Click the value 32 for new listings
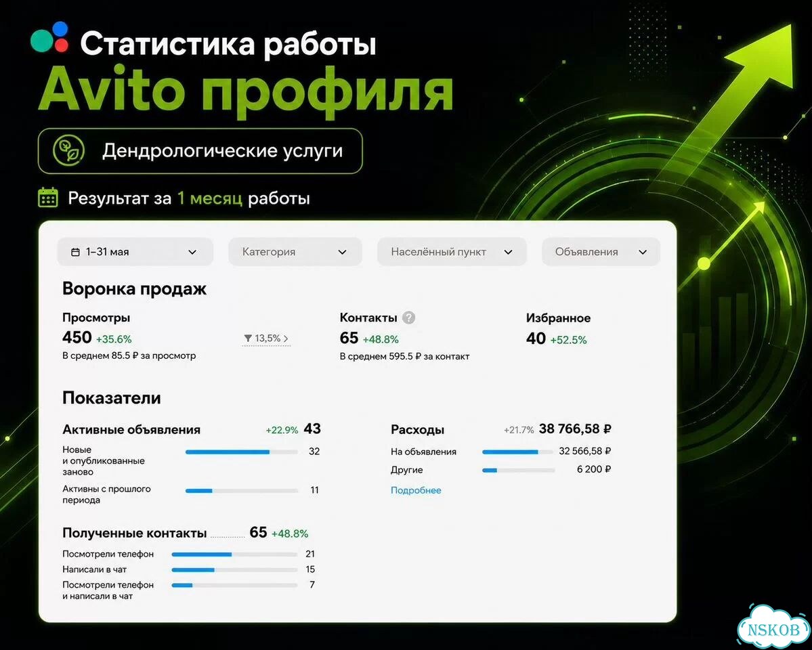 coord(314,452)
